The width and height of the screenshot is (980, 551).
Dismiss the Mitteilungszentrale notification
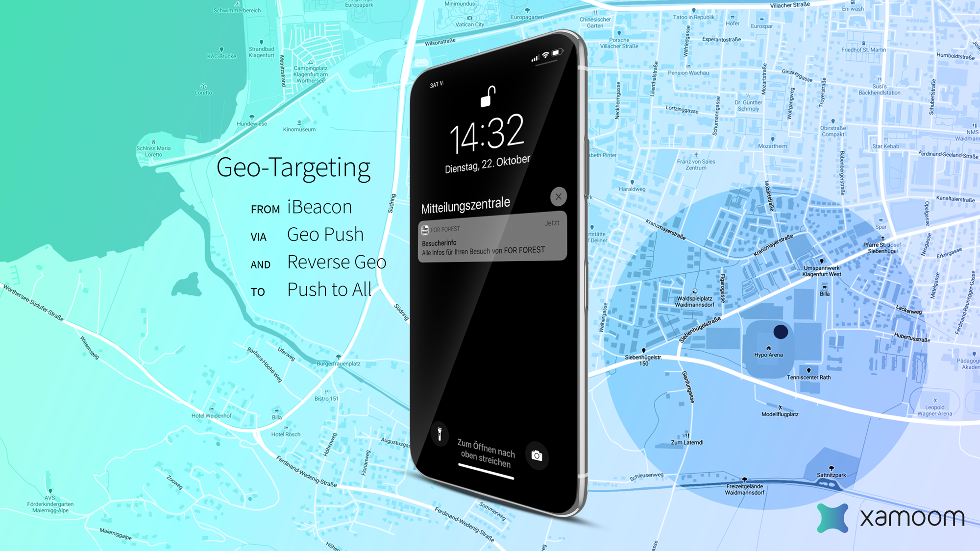[559, 196]
